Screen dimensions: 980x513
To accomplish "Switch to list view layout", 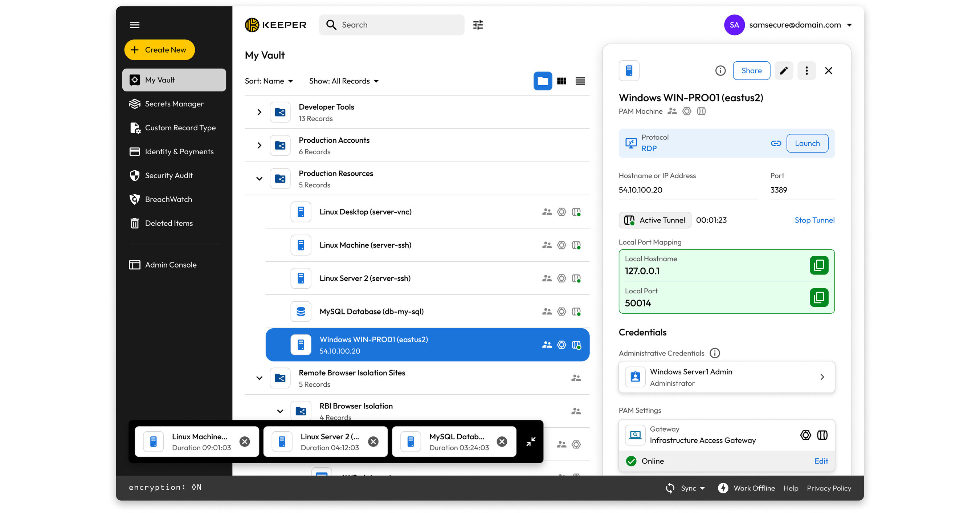I will 580,81.
